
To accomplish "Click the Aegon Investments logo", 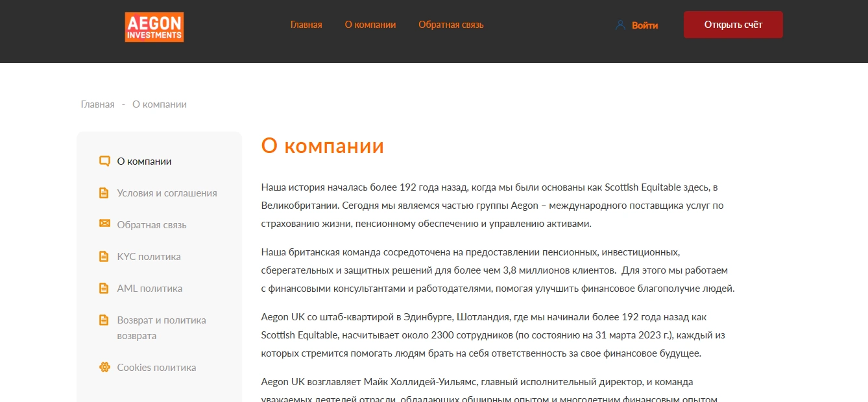I will click(x=154, y=27).
